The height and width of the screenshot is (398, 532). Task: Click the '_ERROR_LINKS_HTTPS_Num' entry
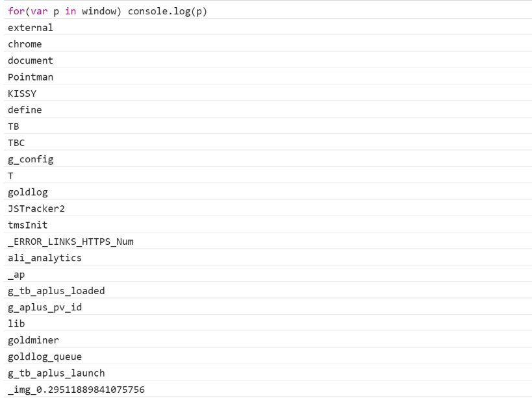pyautogui.click(x=268, y=241)
